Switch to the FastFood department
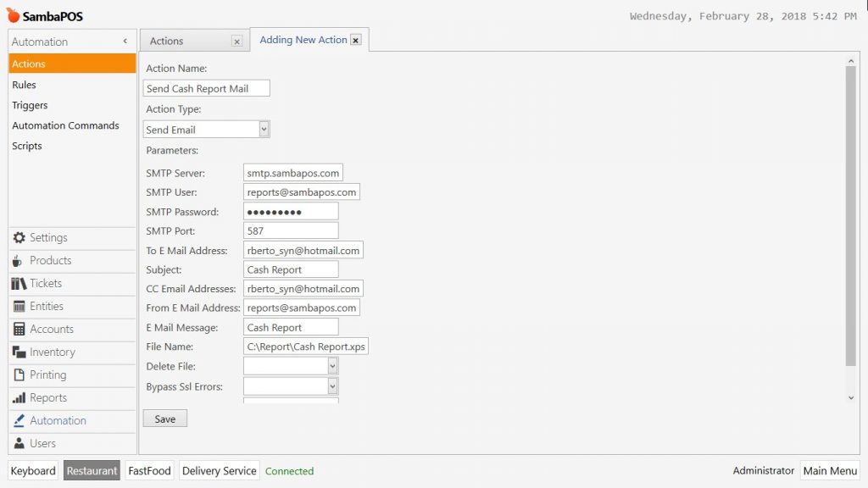 pyautogui.click(x=149, y=471)
